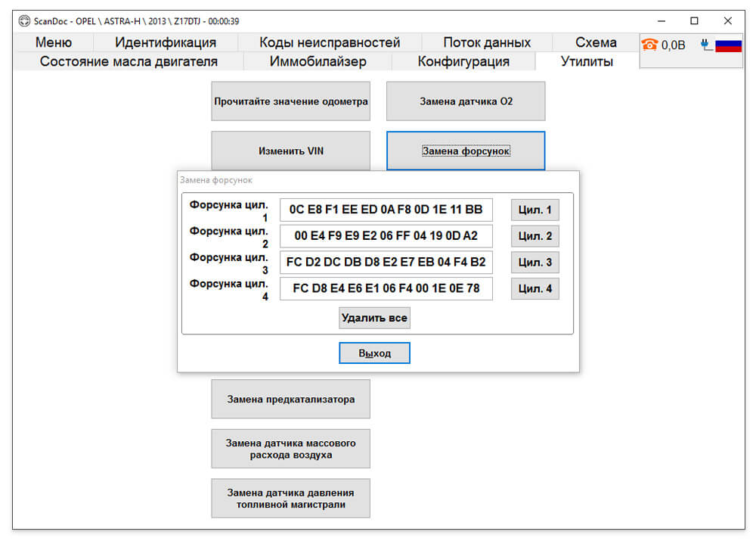Viewport: 756px width, 541px height.
Task: Click the orange phone voltage icon
Action: (x=649, y=45)
